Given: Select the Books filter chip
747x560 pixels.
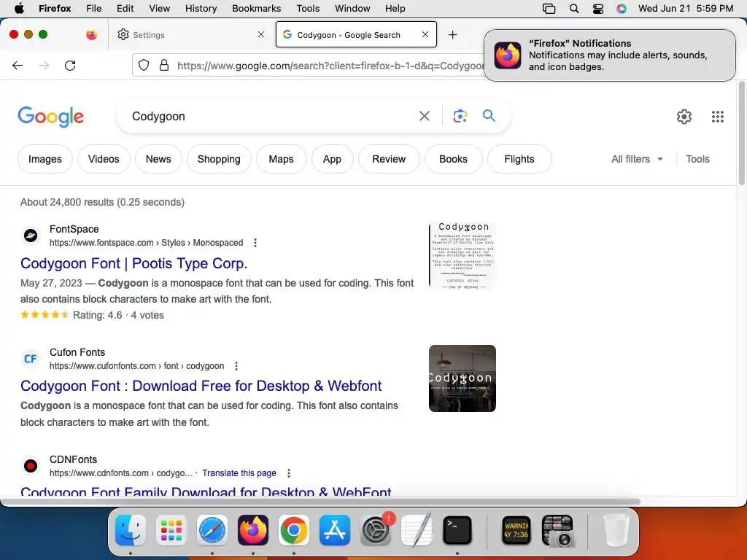Looking at the screenshot, I should pos(453,159).
